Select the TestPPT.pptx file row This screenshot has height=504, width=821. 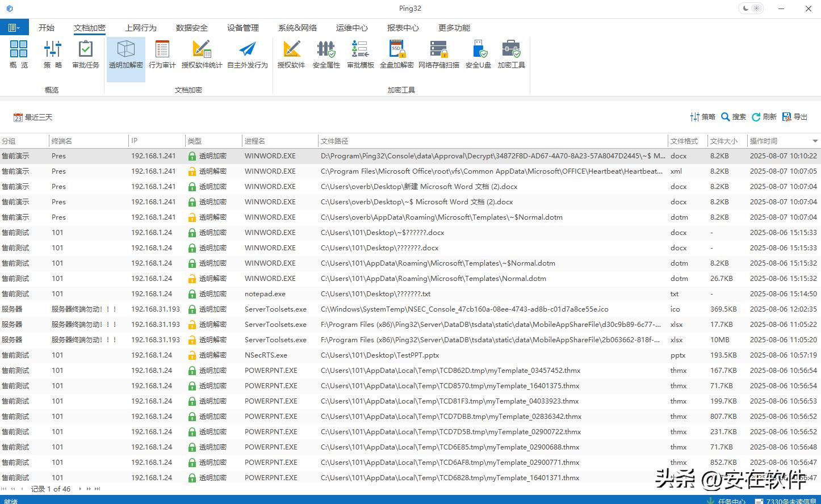(379, 355)
